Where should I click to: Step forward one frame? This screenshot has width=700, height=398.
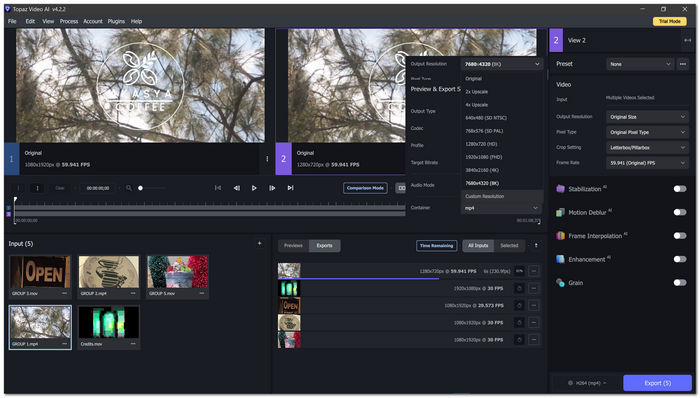(272, 188)
